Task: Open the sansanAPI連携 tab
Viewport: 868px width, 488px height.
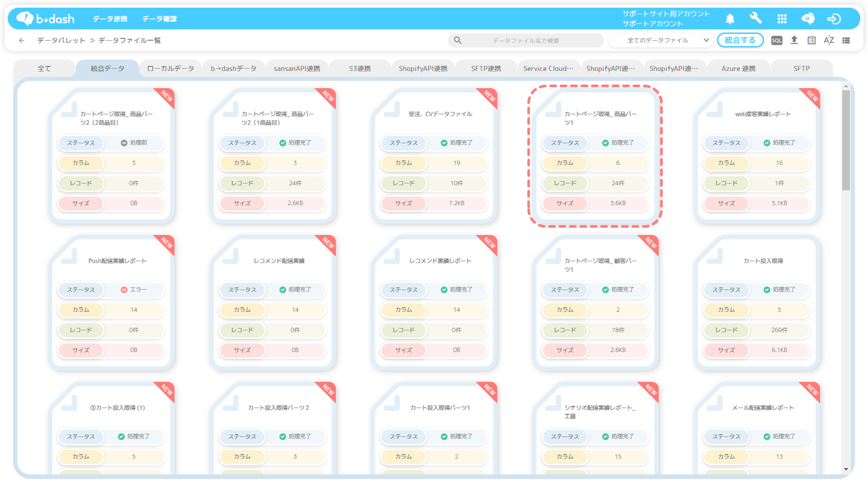Action: pos(297,69)
